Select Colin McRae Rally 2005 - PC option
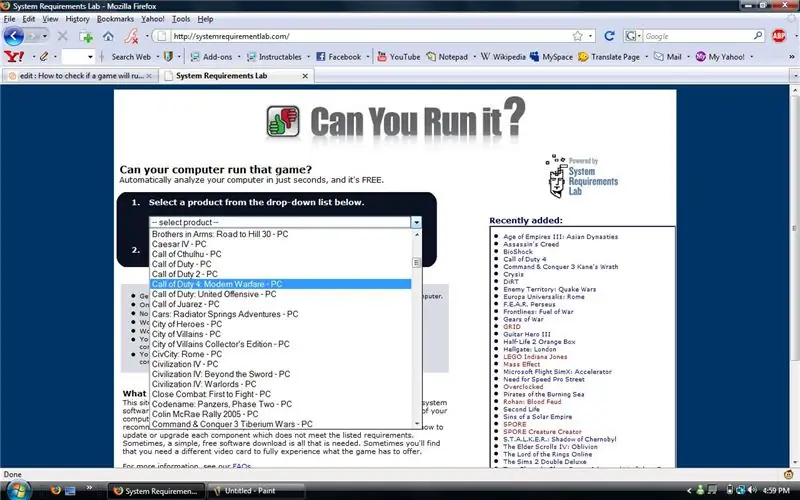Viewport: 800px width, 500px height. click(x=281, y=414)
